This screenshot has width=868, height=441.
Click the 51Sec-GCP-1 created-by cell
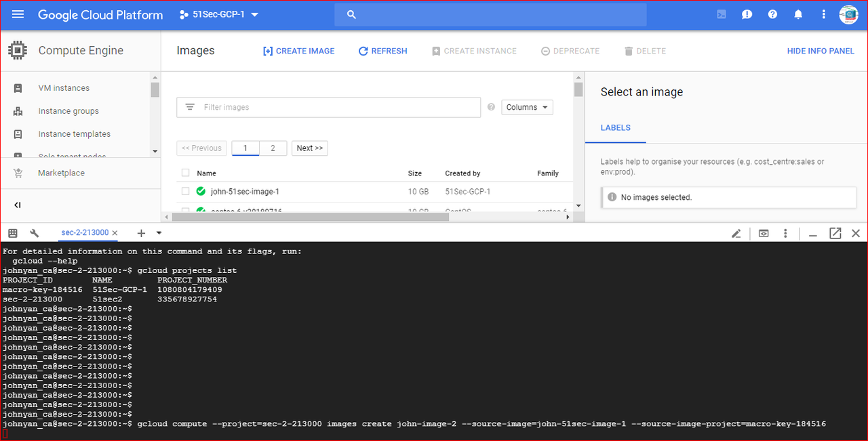tap(468, 192)
